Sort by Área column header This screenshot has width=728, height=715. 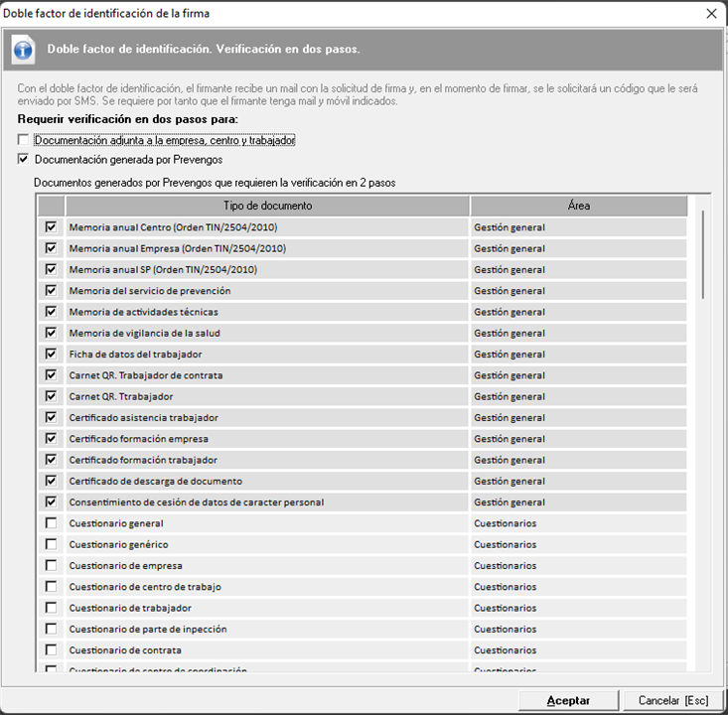[x=578, y=206]
